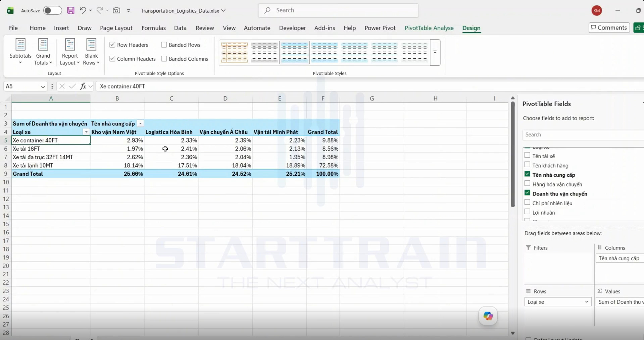This screenshot has height=340, width=644.
Task: Check the Chi phí nhiên liệu field
Action: coord(527,202)
